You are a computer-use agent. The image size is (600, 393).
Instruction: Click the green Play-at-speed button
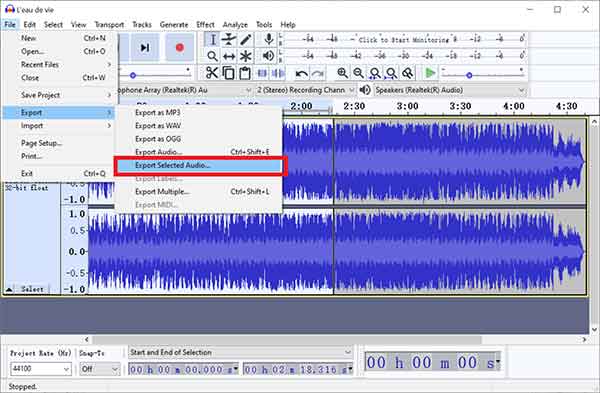point(430,73)
